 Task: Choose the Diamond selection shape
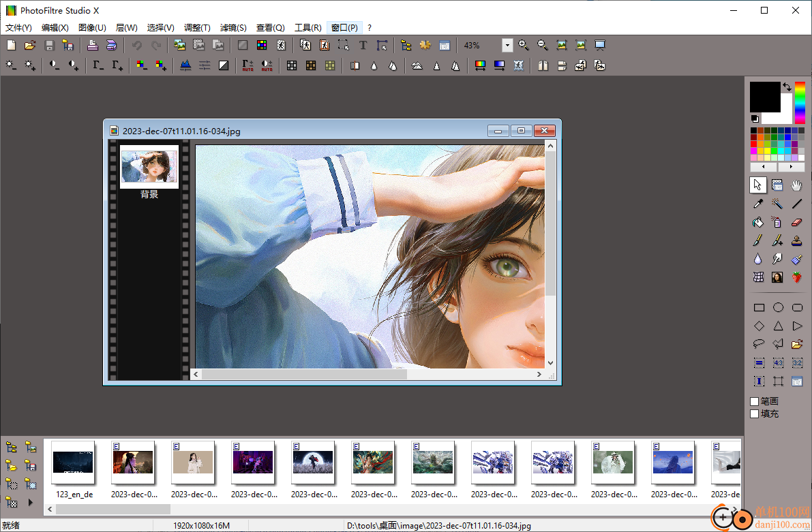(760, 326)
